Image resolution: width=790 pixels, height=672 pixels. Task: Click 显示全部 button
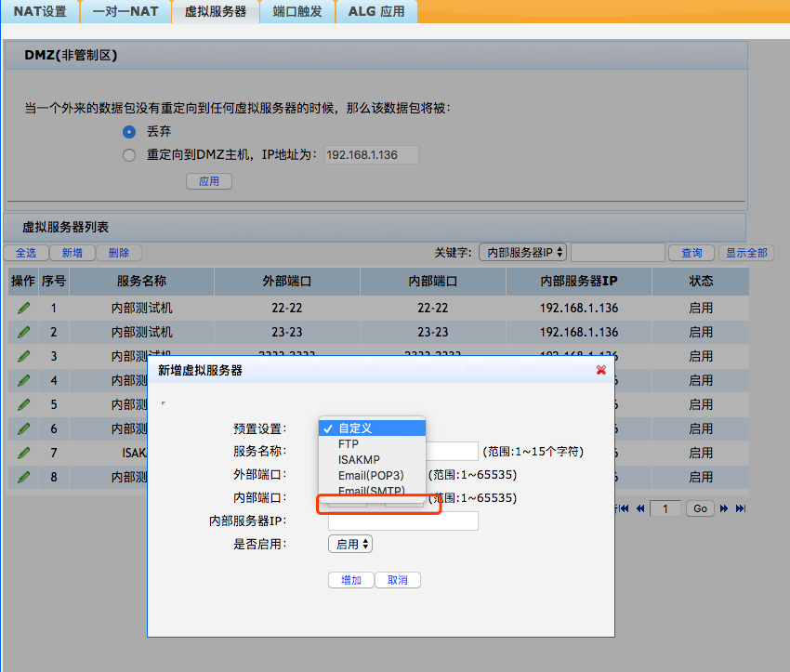pyautogui.click(x=746, y=253)
